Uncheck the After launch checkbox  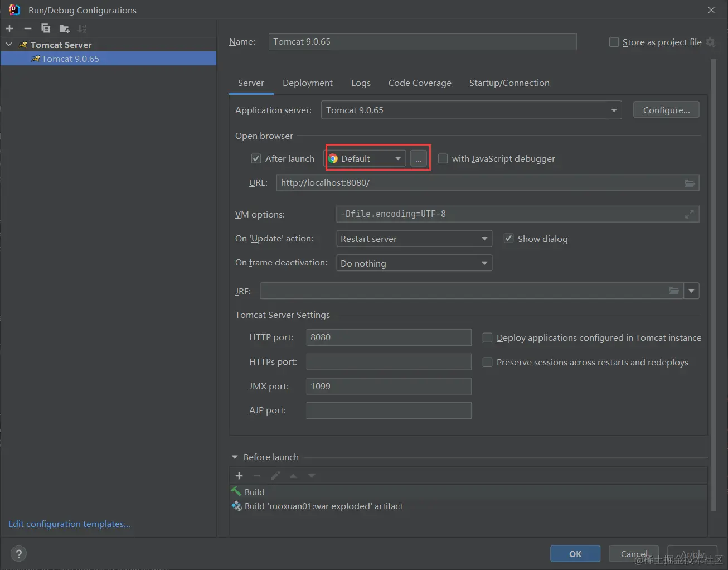click(x=256, y=159)
